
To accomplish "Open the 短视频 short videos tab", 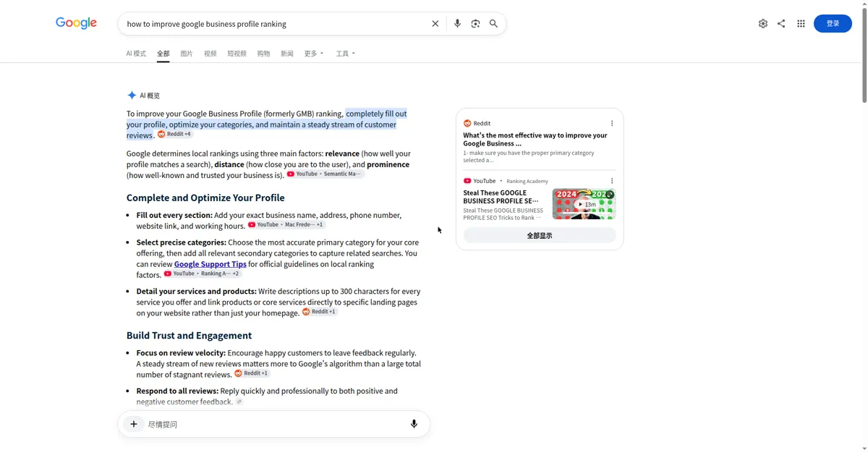I will click(237, 54).
